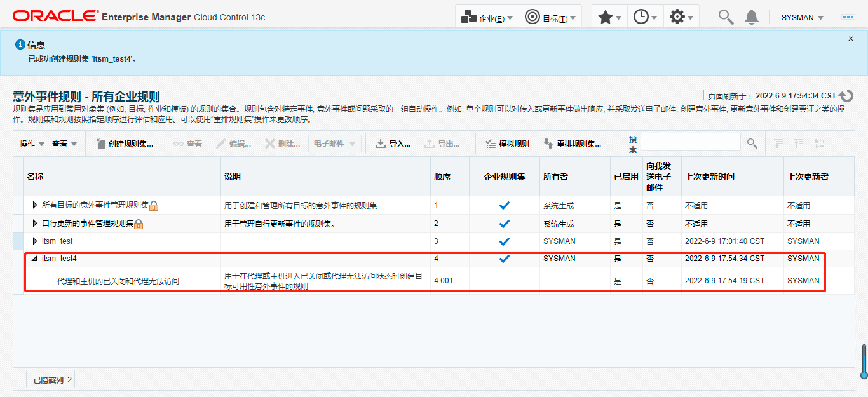Click the 编辑... toolbar button
The height and width of the screenshot is (397, 868).
click(234, 144)
